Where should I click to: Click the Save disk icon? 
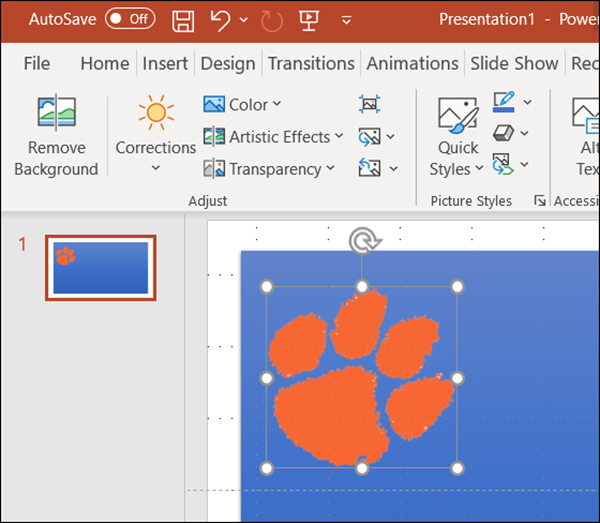point(183,21)
